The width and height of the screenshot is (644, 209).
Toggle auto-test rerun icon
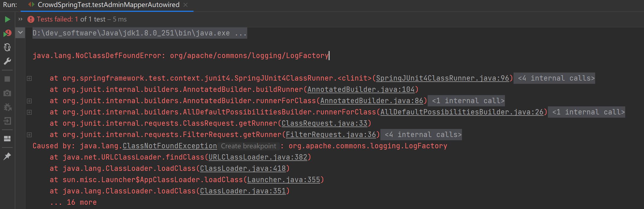click(x=7, y=47)
